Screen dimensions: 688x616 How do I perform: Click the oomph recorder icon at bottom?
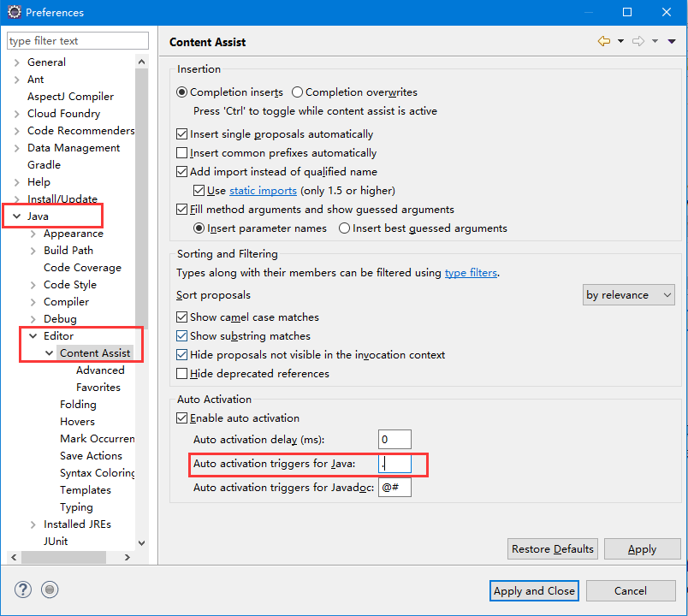50,589
